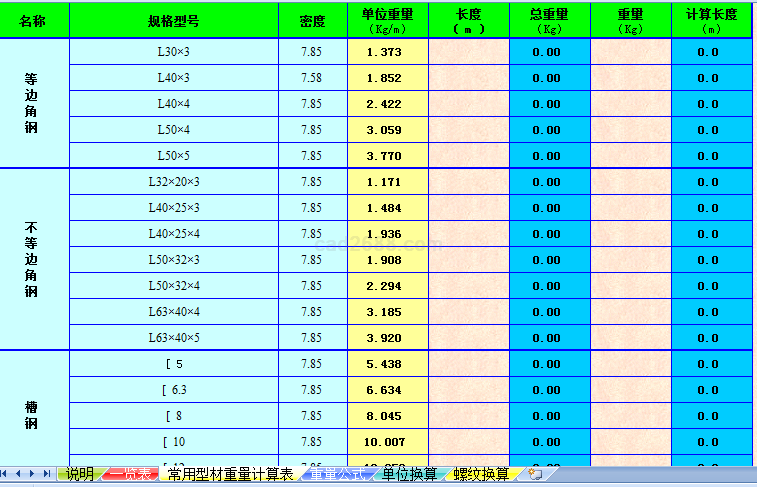Click the unit weight cell showing 3.059
The width and height of the screenshot is (757, 487).
pos(387,130)
